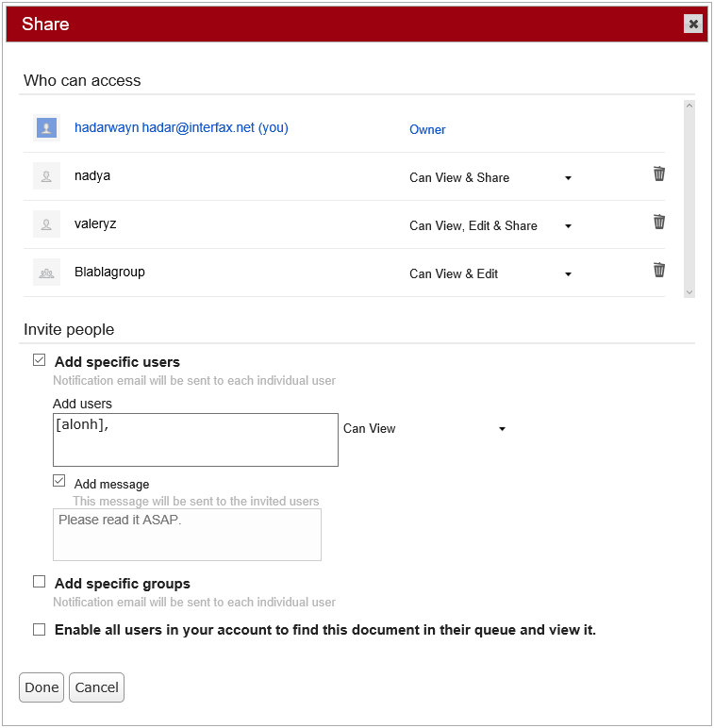Open Blablagroup's Can View & Edit dropdown
Image resolution: width=714 pixels, height=728 pixels.
pyautogui.click(x=490, y=273)
